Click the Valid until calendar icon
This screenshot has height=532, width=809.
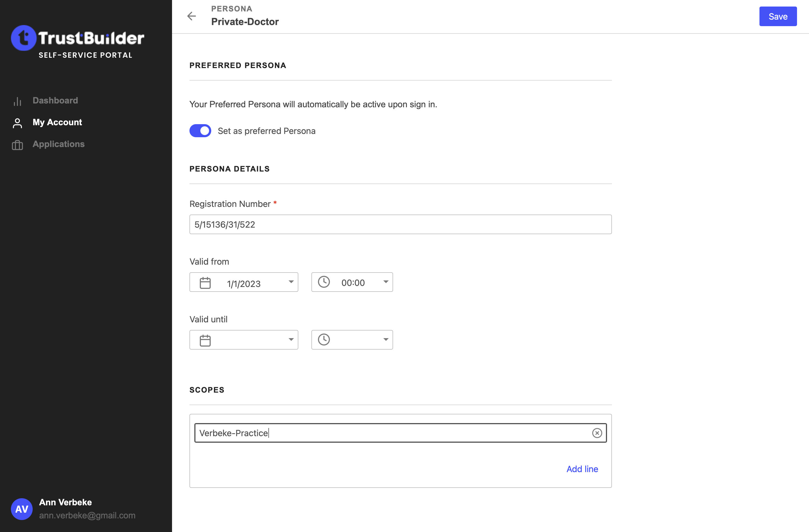[x=205, y=340]
